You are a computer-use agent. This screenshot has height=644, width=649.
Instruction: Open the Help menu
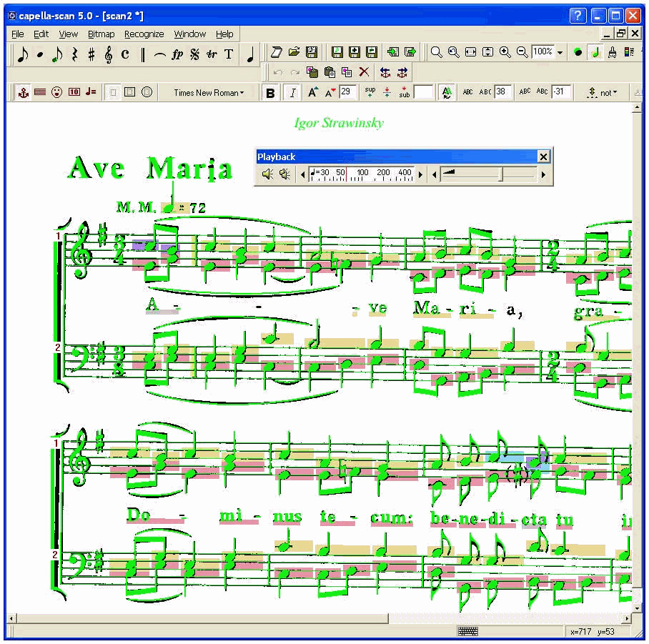[224, 34]
